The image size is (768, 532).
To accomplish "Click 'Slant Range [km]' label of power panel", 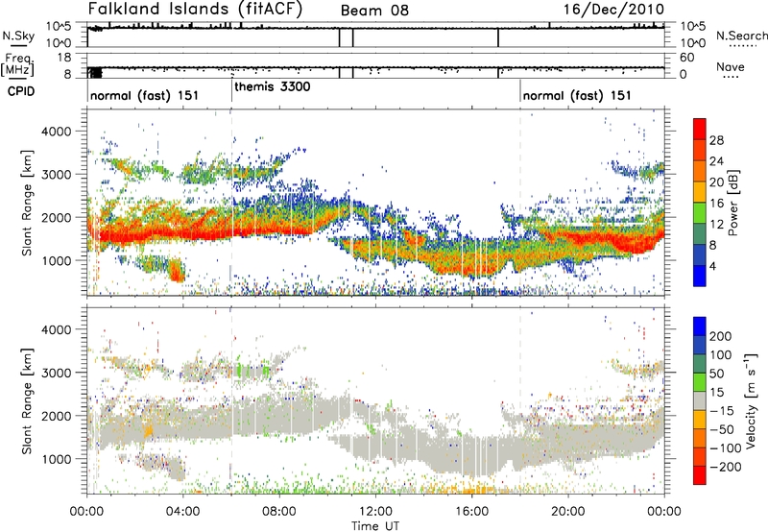I will point(27,203).
